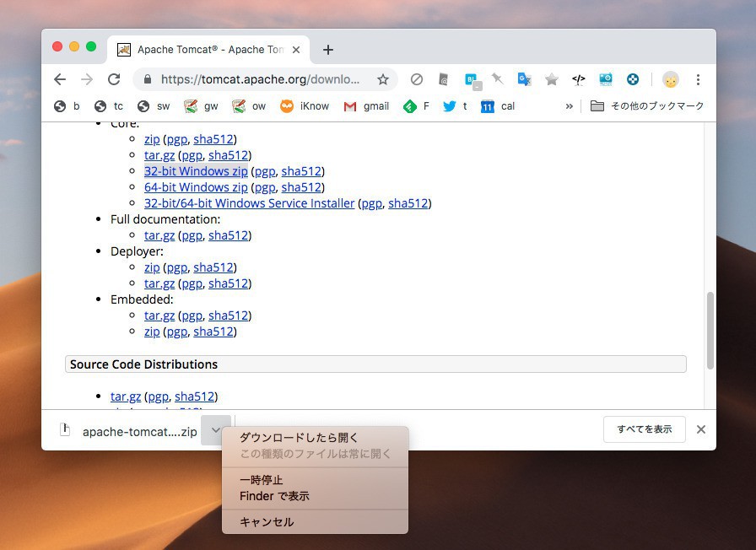The width and height of the screenshot is (756, 550).
Task: Click the forward navigation arrow
Action: 87,79
